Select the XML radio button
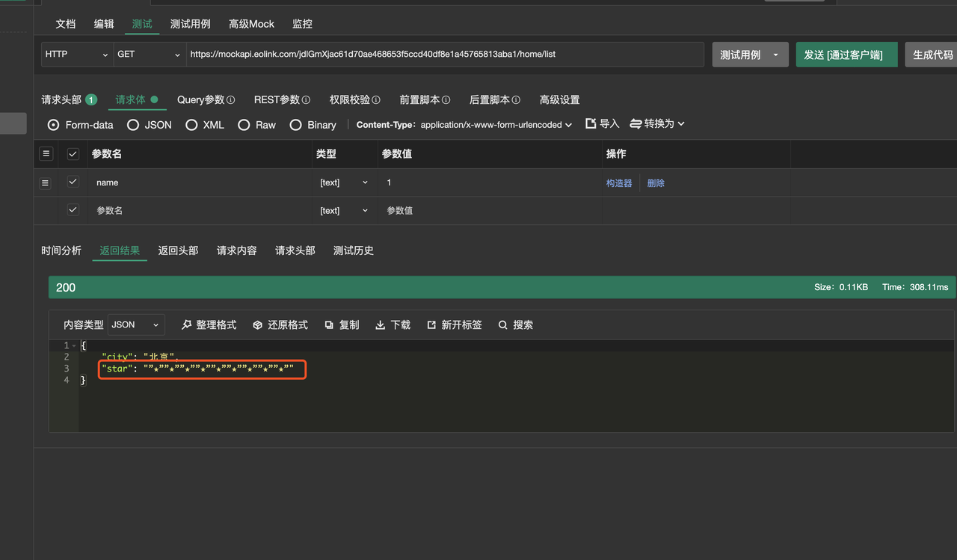Screen dimensions: 957x560 (191, 125)
